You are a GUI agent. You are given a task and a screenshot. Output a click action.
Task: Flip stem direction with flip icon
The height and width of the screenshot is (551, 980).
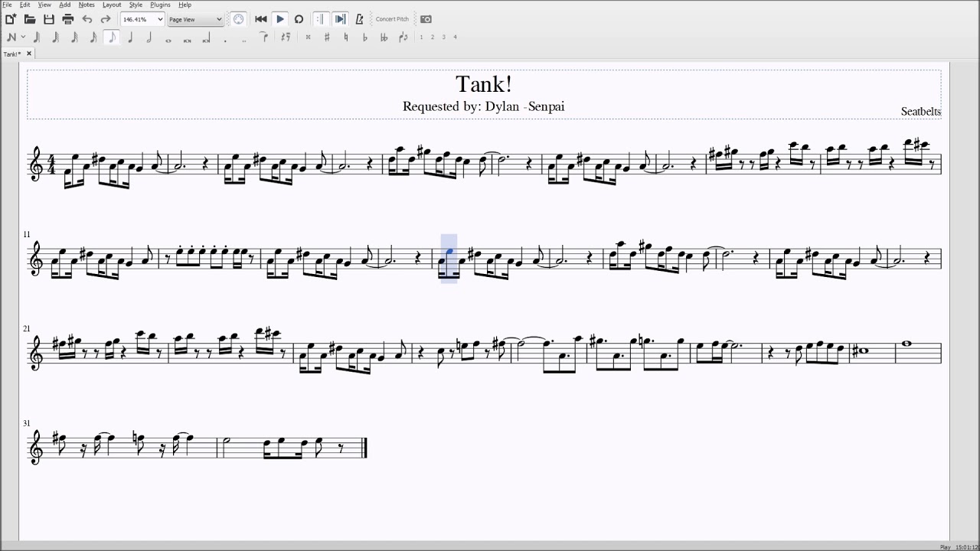[403, 37]
